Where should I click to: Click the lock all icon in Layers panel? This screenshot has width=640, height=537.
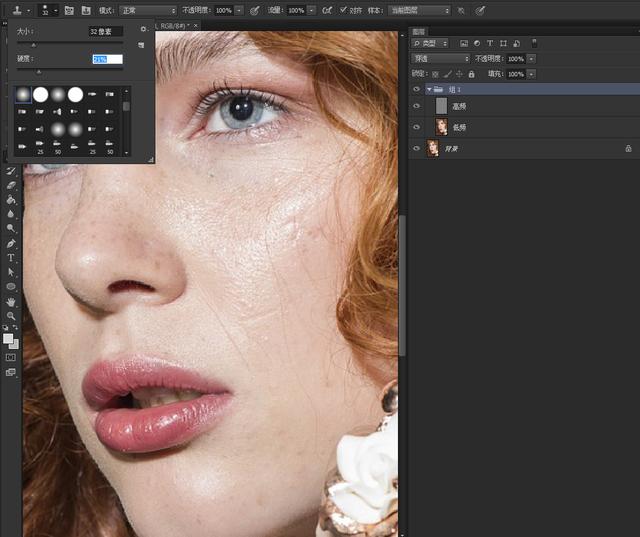470,73
